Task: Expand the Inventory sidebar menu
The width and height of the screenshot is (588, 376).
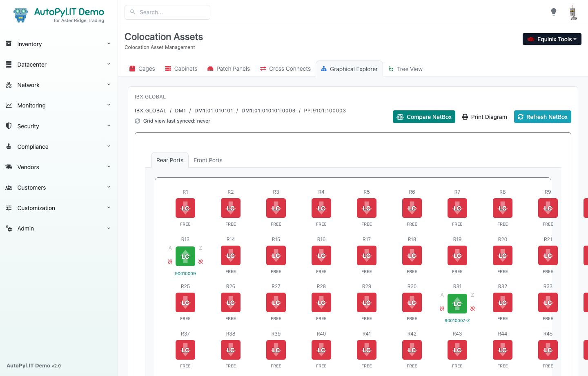Action: tap(59, 44)
